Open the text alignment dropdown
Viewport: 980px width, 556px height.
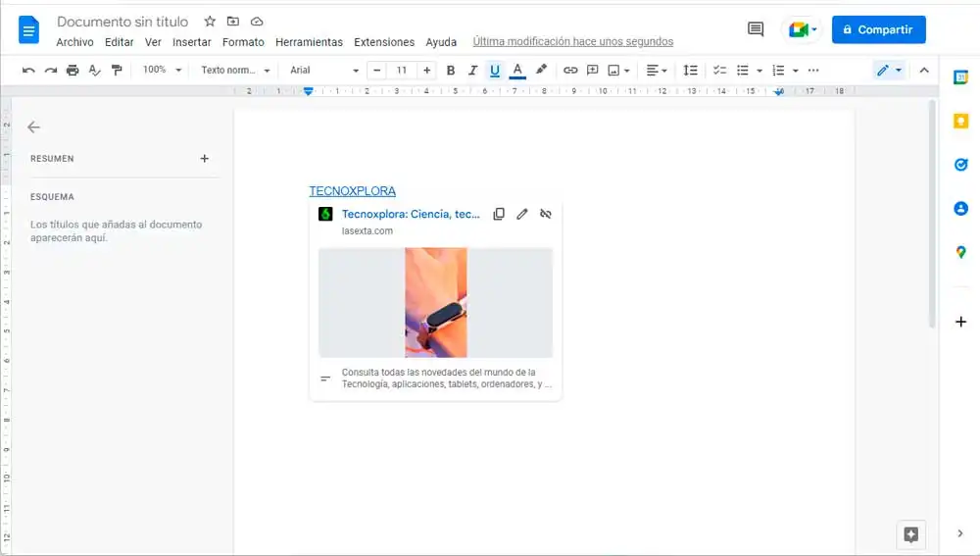(x=657, y=70)
